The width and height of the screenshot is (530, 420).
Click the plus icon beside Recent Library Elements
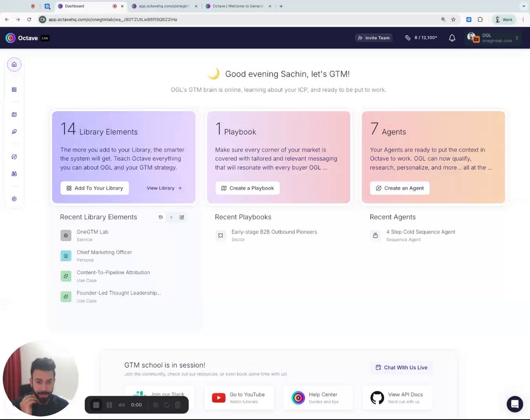pyautogui.click(x=171, y=217)
